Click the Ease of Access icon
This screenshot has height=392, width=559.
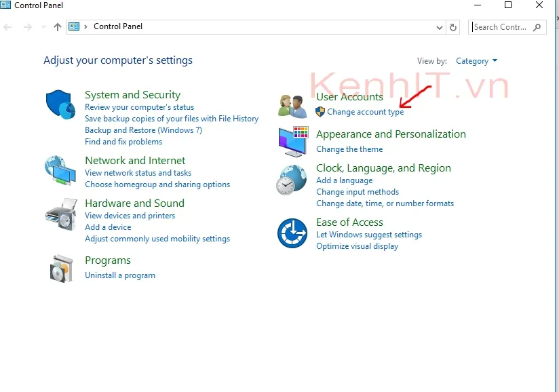292,233
